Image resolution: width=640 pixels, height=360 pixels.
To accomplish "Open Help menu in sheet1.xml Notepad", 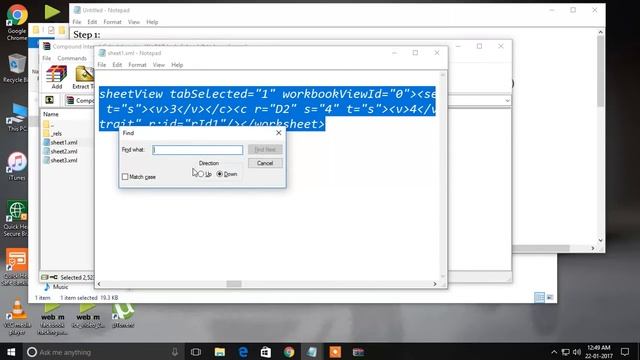I will [177, 65].
